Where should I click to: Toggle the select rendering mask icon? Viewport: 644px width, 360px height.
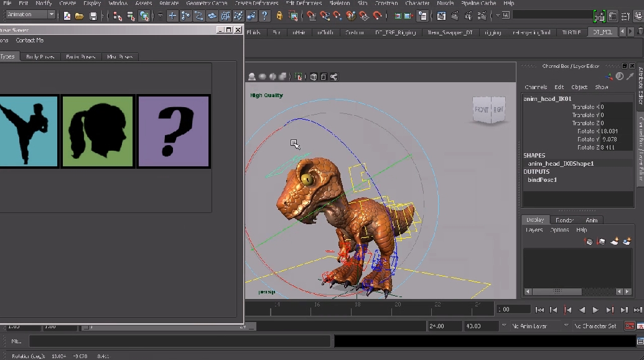point(251,16)
